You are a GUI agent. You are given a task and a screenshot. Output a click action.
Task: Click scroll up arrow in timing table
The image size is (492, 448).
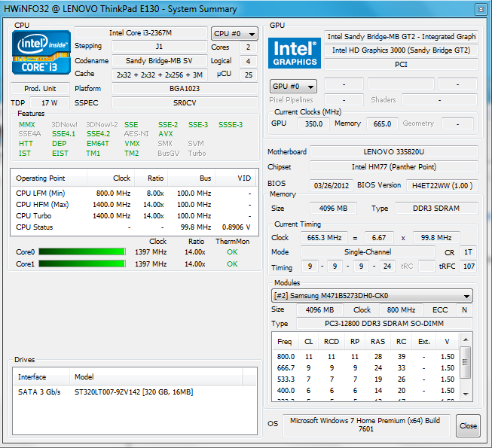466,340
